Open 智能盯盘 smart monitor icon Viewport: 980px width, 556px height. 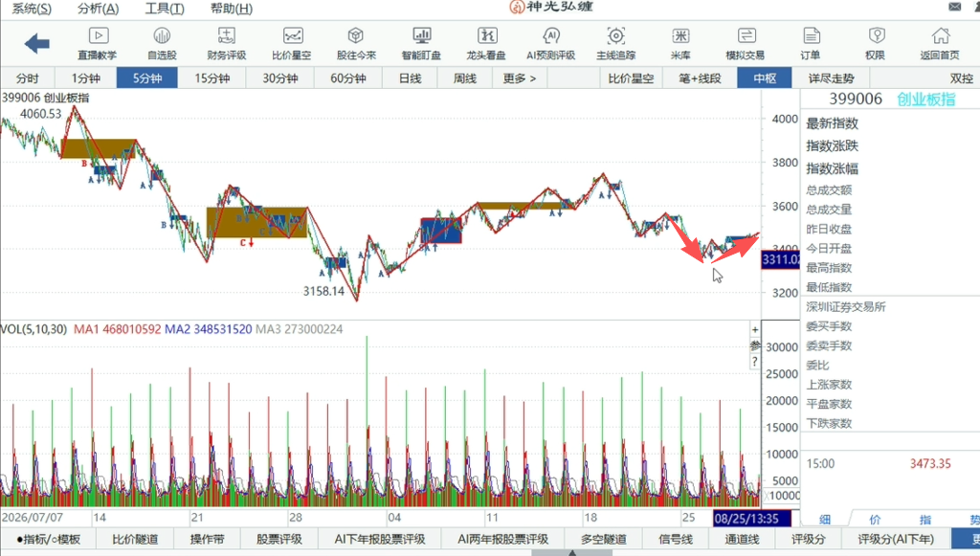tap(421, 44)
